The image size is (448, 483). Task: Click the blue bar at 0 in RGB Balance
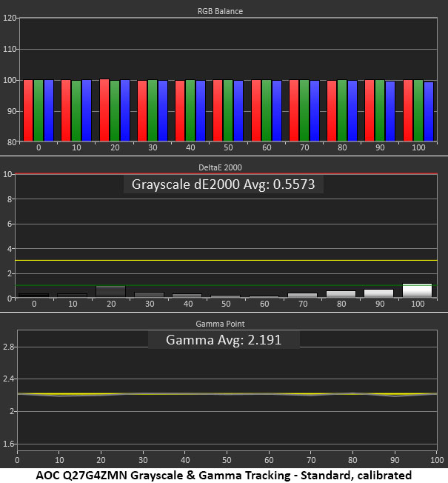(x=49, y=110)
